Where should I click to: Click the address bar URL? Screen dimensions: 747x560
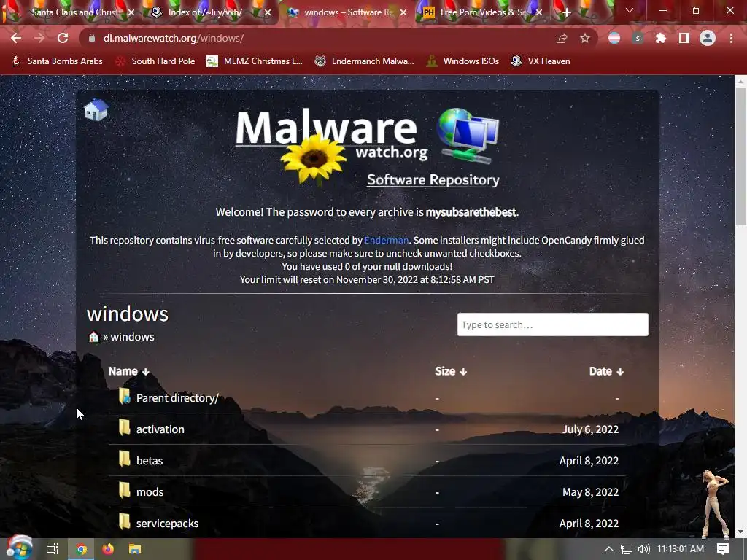tap(174, 38)
